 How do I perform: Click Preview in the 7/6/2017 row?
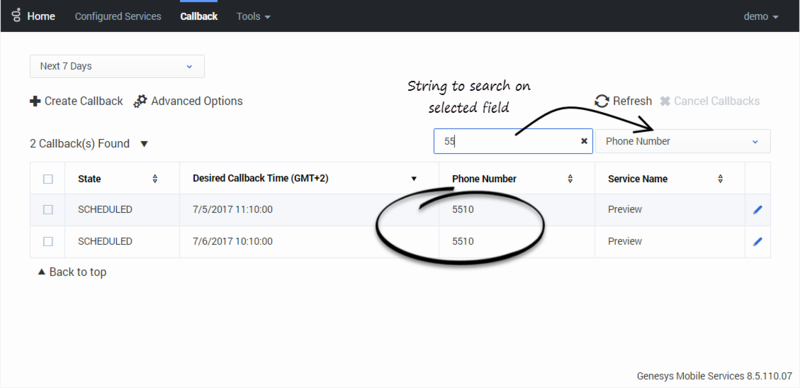point(625,241)
